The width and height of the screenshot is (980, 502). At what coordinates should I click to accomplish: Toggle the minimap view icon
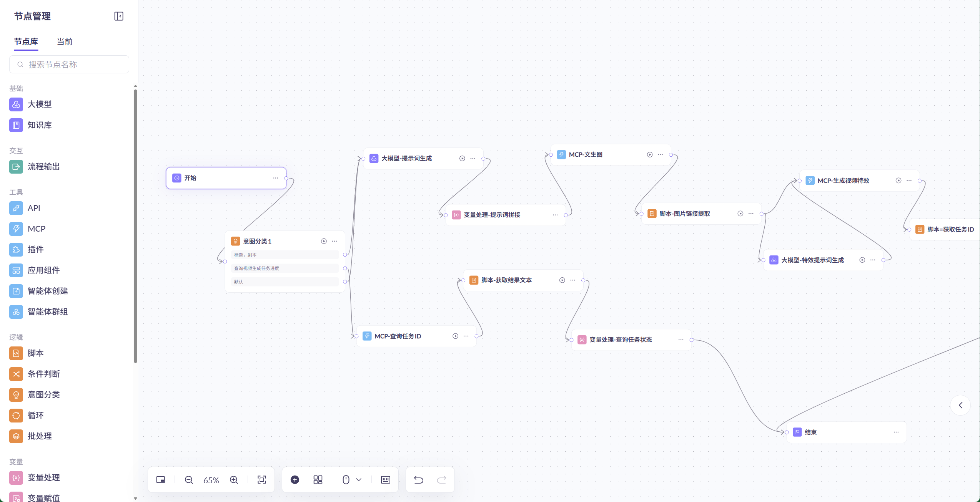[161, 480]
